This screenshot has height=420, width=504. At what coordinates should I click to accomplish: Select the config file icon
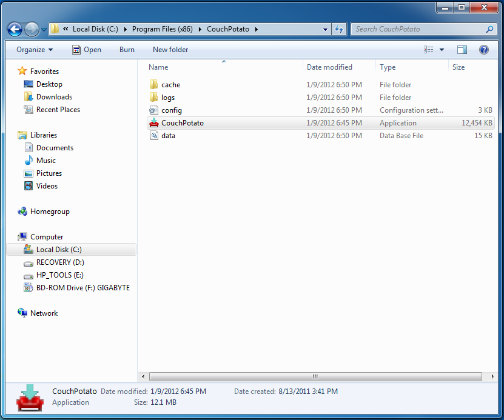pyautogui.click(x=154, y=110)
